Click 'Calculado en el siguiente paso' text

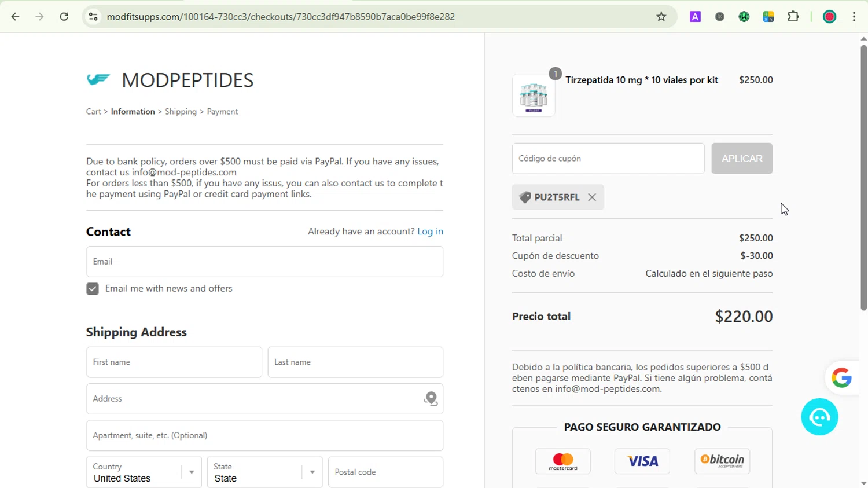(709, 273)
